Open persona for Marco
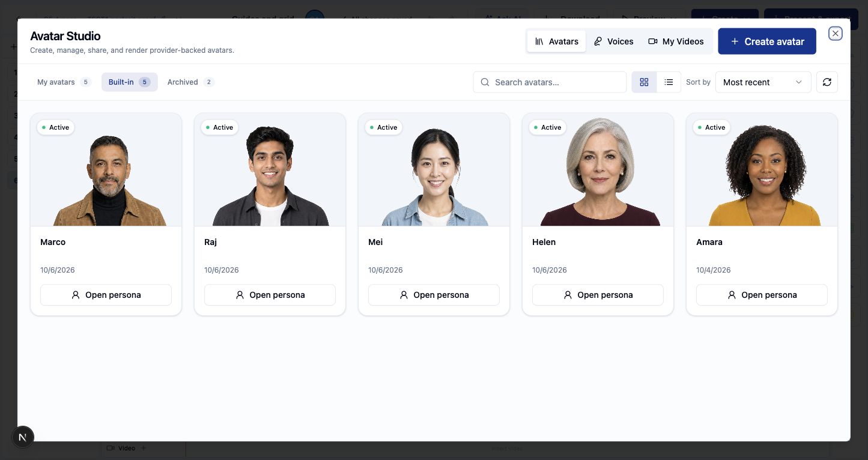 [x=106, y=295]
